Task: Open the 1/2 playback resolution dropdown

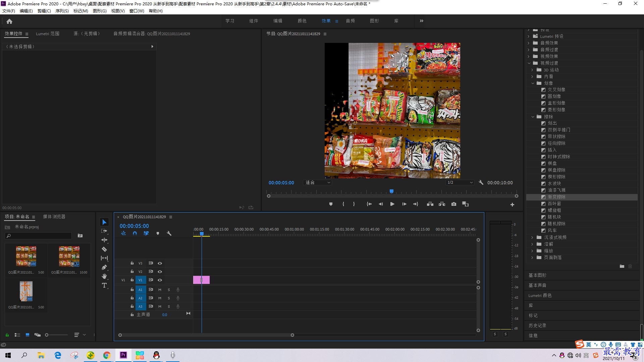Action: [x=460, y=183]
